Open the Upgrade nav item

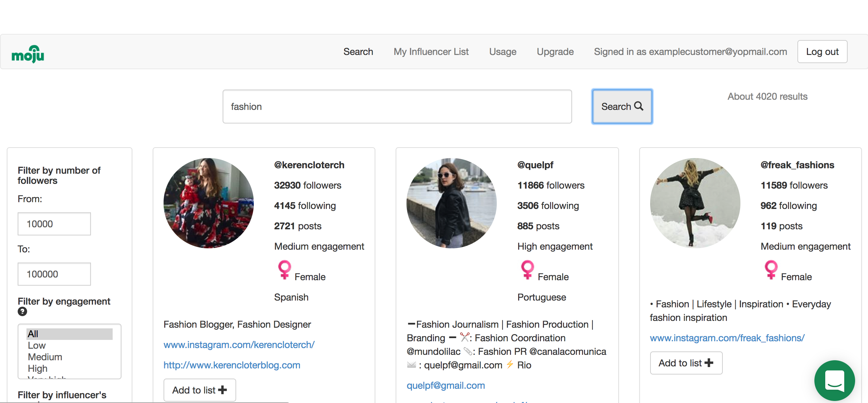coord(555,52)
